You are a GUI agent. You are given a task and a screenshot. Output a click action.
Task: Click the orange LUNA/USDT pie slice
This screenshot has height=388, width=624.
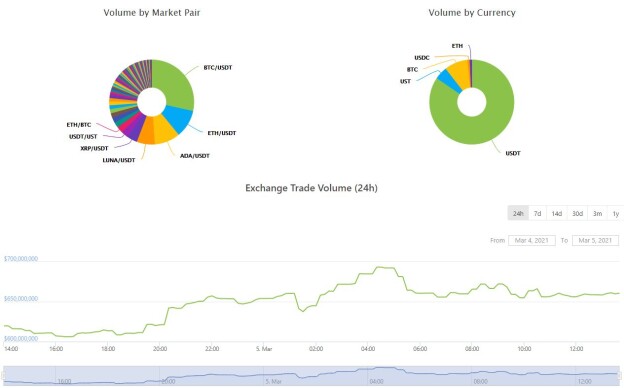(147, 131)
